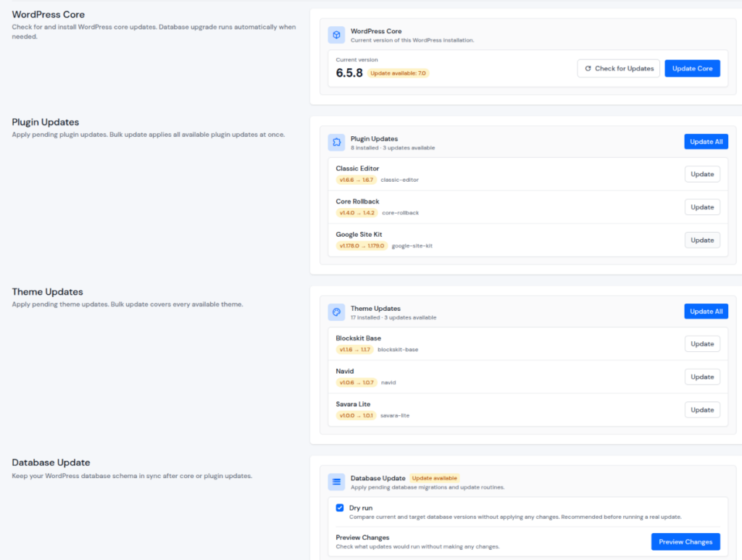
Task: Click the v1.0.6 → 1.0.7 version badge
Action: [357, 383]
